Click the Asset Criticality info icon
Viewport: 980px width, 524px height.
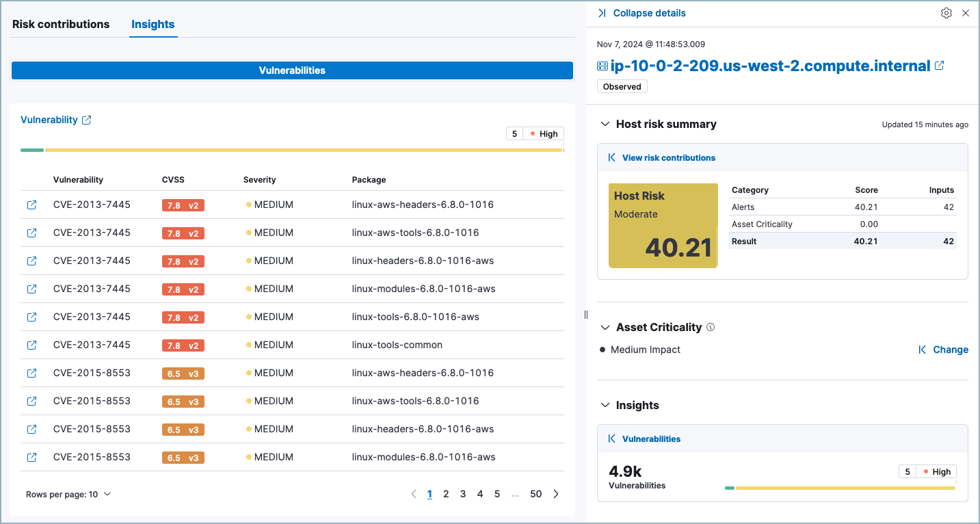point(711,327)
